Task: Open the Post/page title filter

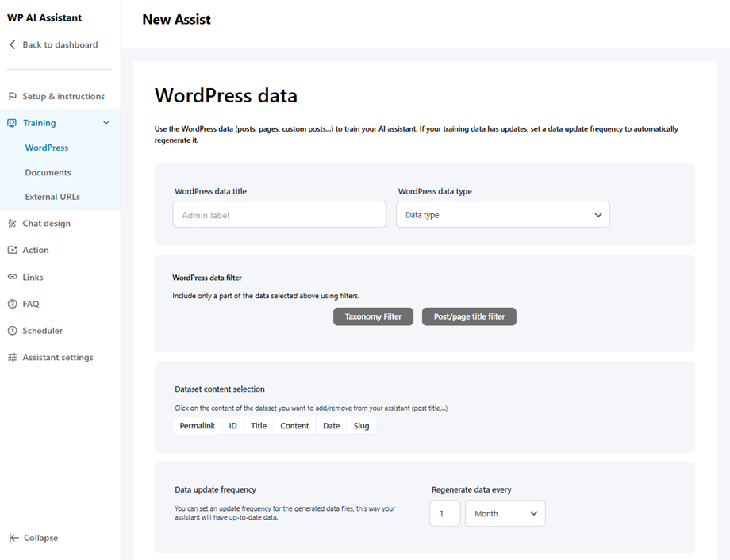Action: [x=469, y=316]
